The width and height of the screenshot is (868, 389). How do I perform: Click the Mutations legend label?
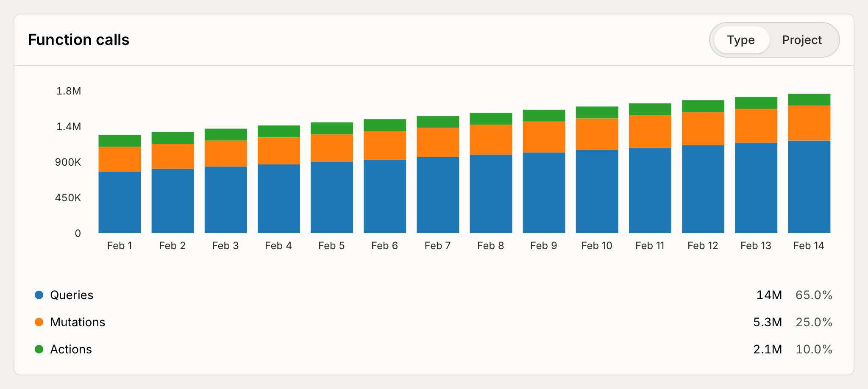[x=78, y=322]
